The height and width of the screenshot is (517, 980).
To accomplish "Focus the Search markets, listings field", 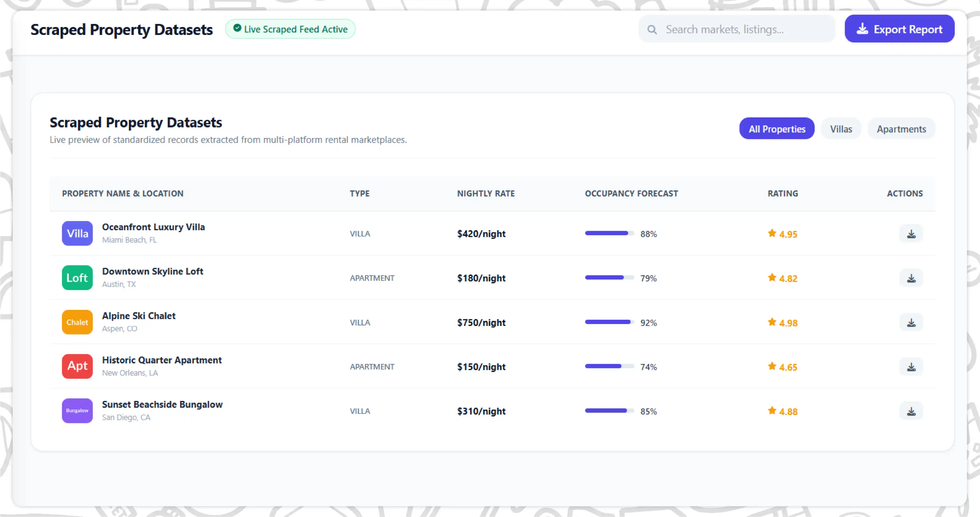I will tap(737, 29).
